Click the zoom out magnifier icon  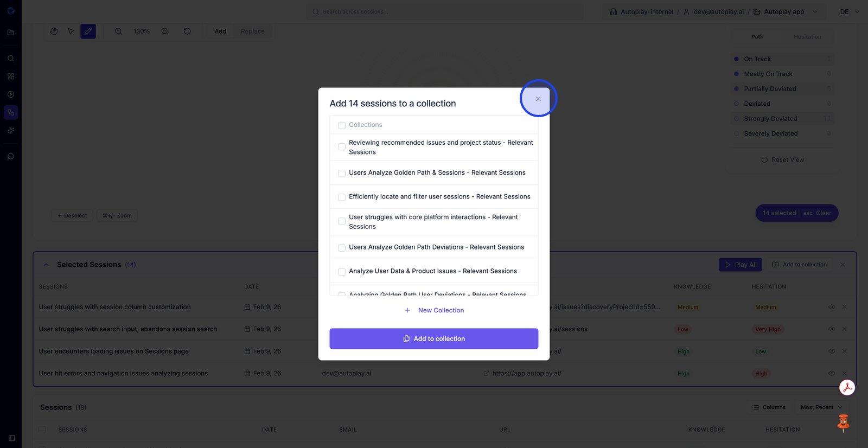165,31
